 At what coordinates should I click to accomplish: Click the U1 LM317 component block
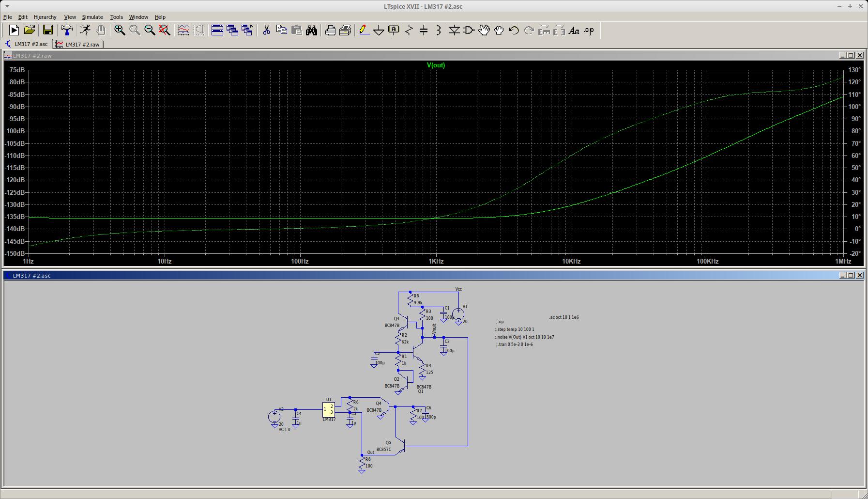point(329,410)
